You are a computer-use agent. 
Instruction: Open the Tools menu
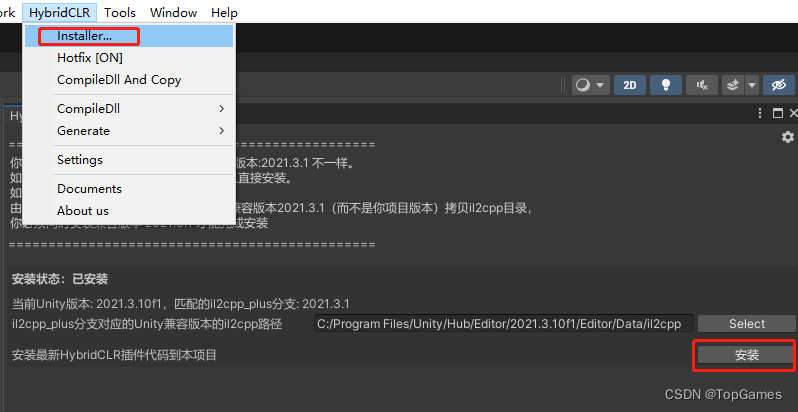(120, 13)
